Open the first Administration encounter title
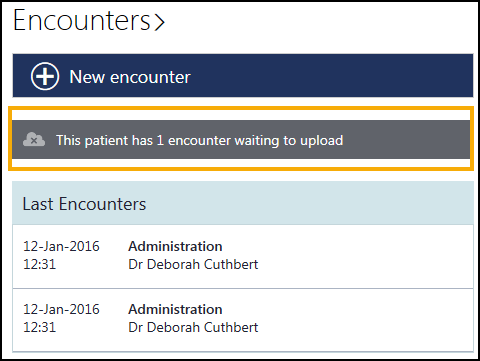 pos(175,246)
